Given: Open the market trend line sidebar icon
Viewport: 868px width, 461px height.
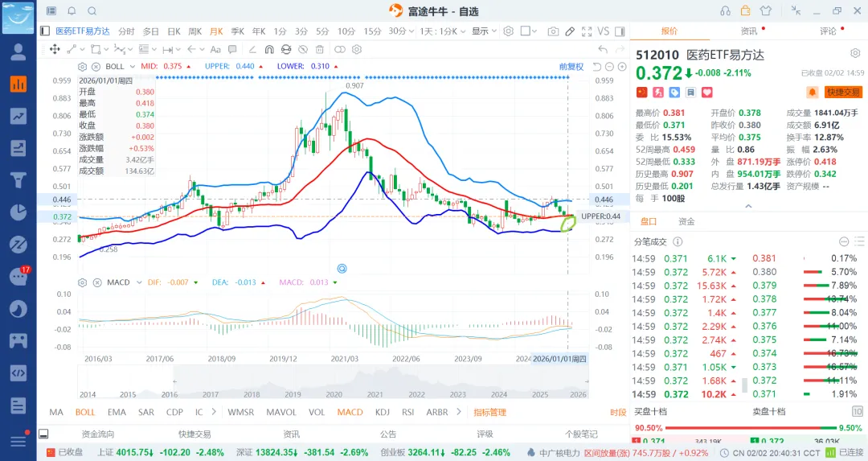Looking at the screenshot, I should click(x=18, y=116).
